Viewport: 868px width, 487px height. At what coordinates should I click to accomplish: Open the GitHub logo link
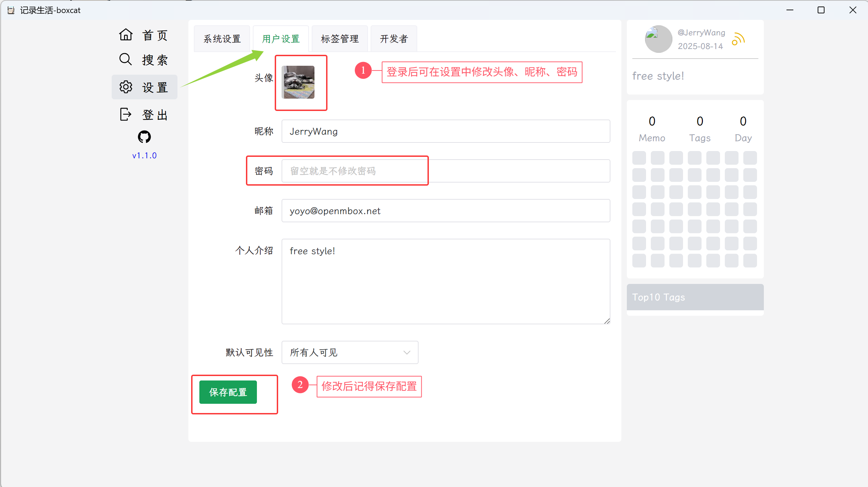(144, 137)
